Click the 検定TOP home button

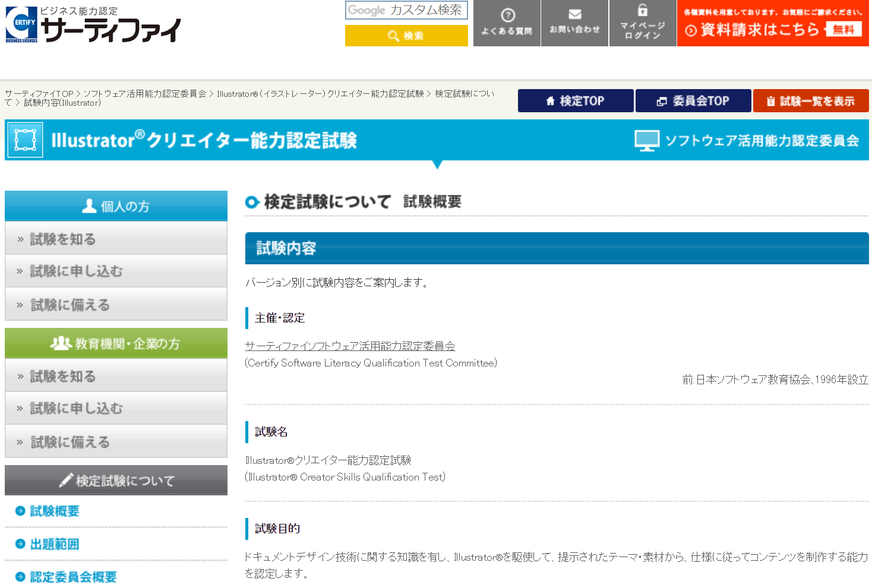click(576, 101)
